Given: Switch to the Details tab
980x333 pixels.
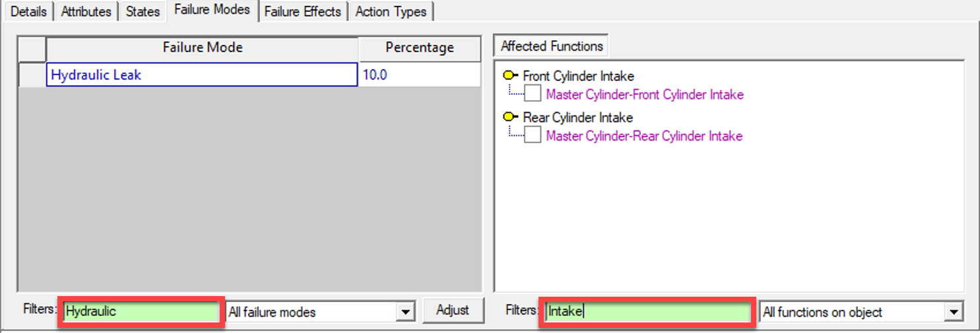Looking at the screenshot, I should [28, 11].
